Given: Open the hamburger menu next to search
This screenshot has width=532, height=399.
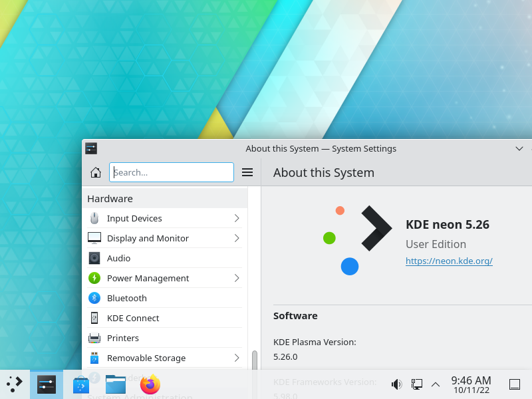Looking at the screenshot, I should point(247,172).
